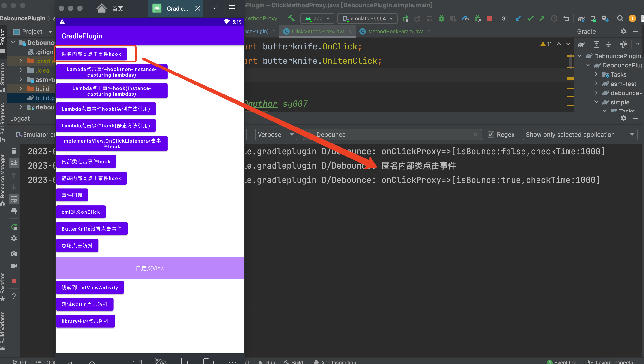The width and height of the screenshot is (644, 364).
Task: Click screen capture camera icon
Action: tap(14, 254)
